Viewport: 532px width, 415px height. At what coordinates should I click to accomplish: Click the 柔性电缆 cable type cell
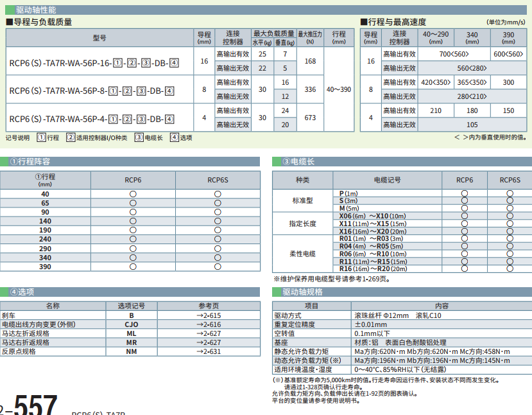[x=303, y=254]
